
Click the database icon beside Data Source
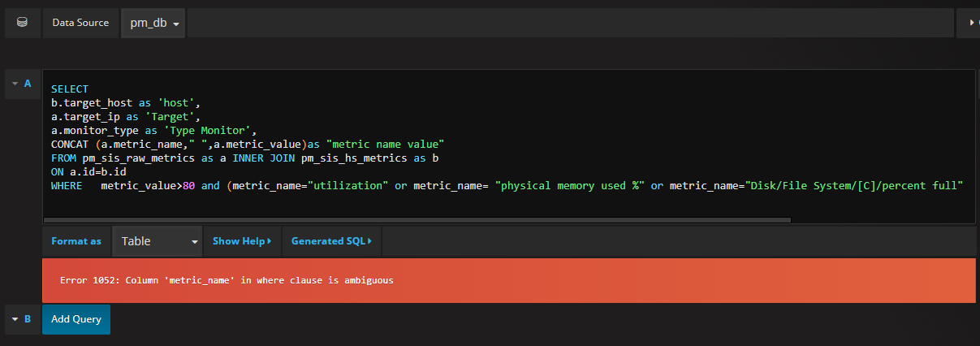click(x=22, y=23)
